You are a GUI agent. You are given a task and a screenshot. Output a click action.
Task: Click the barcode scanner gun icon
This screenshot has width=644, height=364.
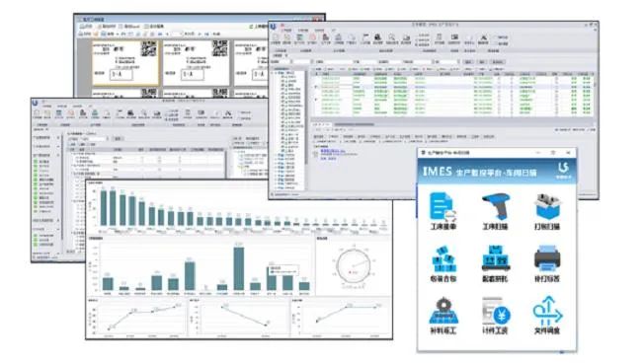(x=496, y=206)
